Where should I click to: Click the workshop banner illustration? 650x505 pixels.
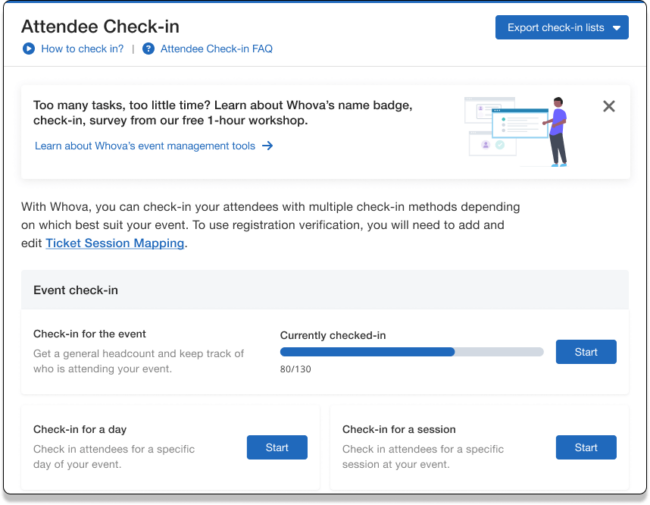(517, 129)
